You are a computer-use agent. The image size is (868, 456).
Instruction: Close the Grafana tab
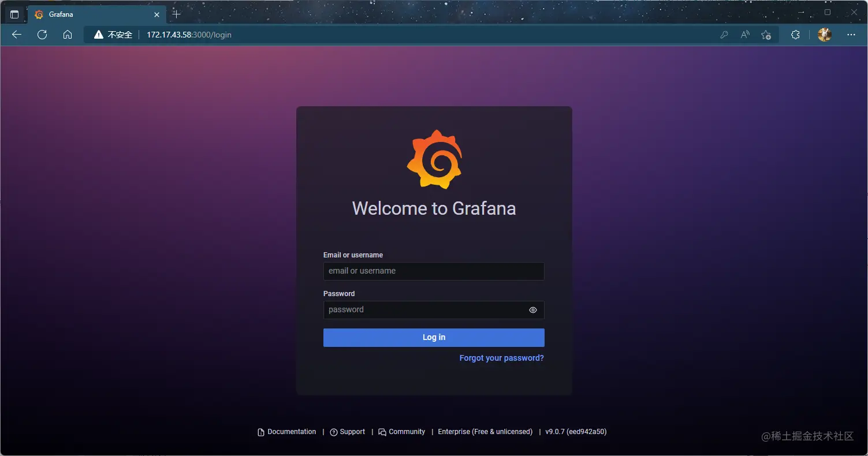click(x=157, y=14)
